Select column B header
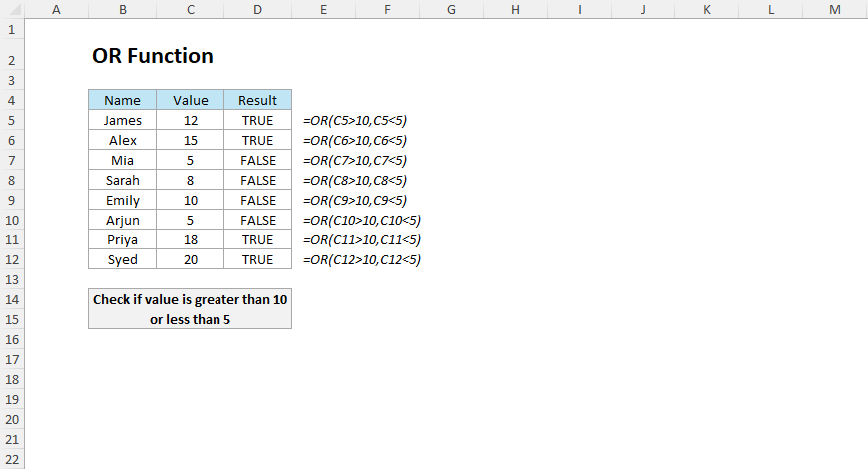 click(x=123, y=9)
